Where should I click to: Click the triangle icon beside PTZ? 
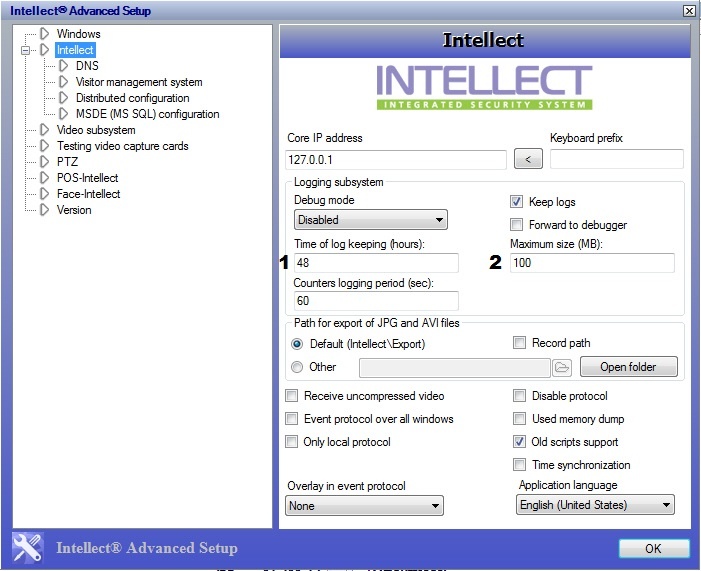coord(44,161)
